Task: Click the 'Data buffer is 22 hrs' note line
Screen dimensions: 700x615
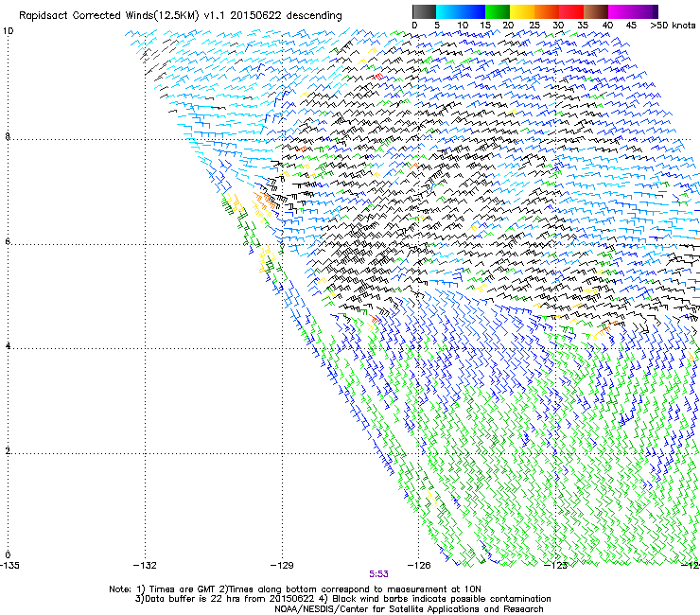Action: pyautogui.click(x=342, y=599)
